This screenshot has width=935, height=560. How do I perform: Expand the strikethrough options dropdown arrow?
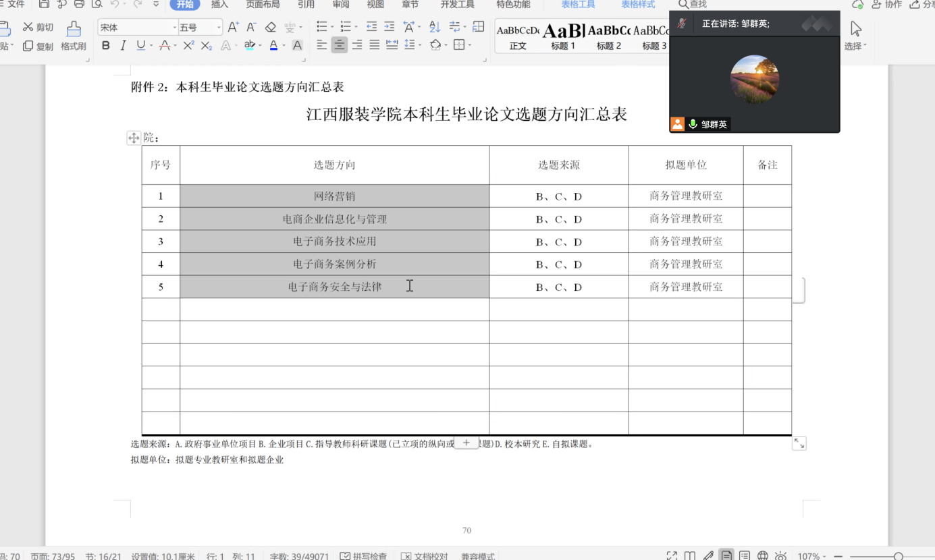(x=176, y=46)
